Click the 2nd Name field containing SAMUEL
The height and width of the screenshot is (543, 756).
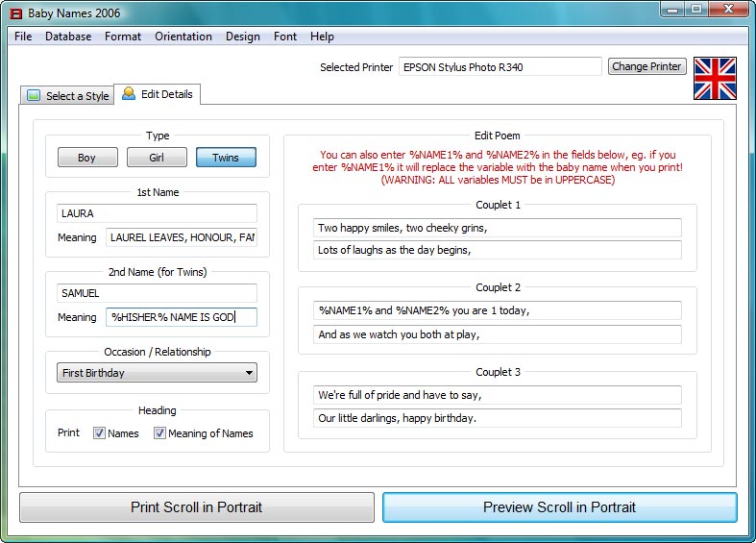[157, 293]
